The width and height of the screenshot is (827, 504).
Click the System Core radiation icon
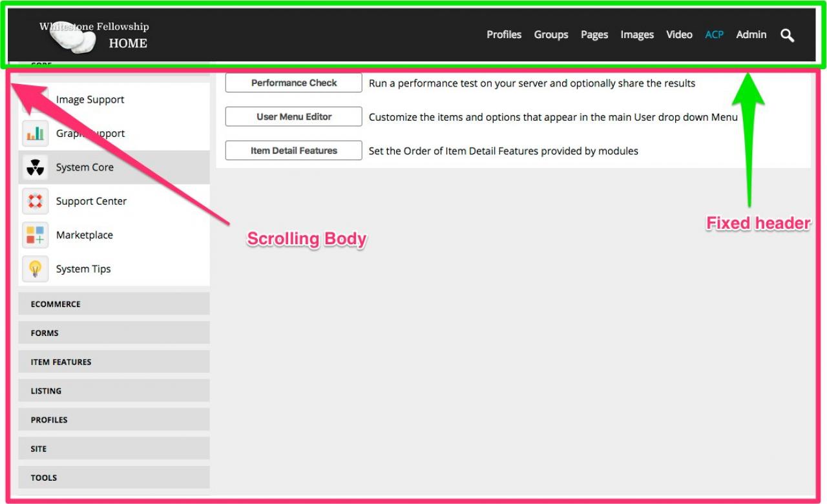tap(35, 167)
